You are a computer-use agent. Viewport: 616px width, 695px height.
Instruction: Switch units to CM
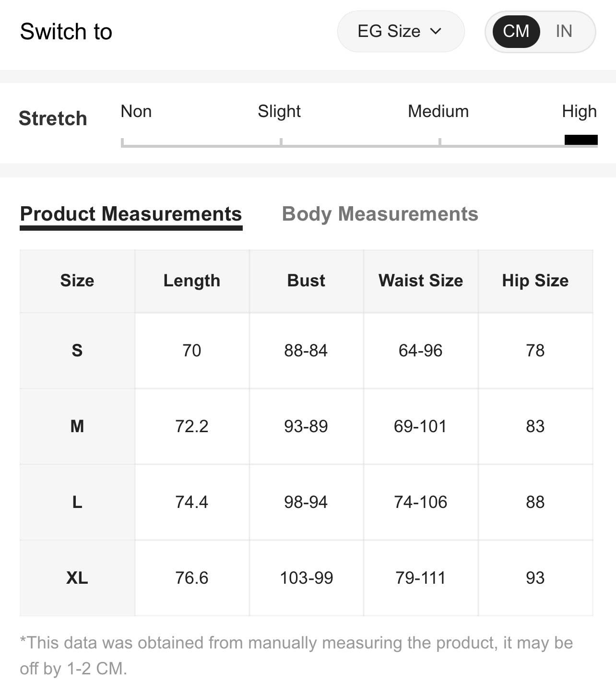[516, 32]
